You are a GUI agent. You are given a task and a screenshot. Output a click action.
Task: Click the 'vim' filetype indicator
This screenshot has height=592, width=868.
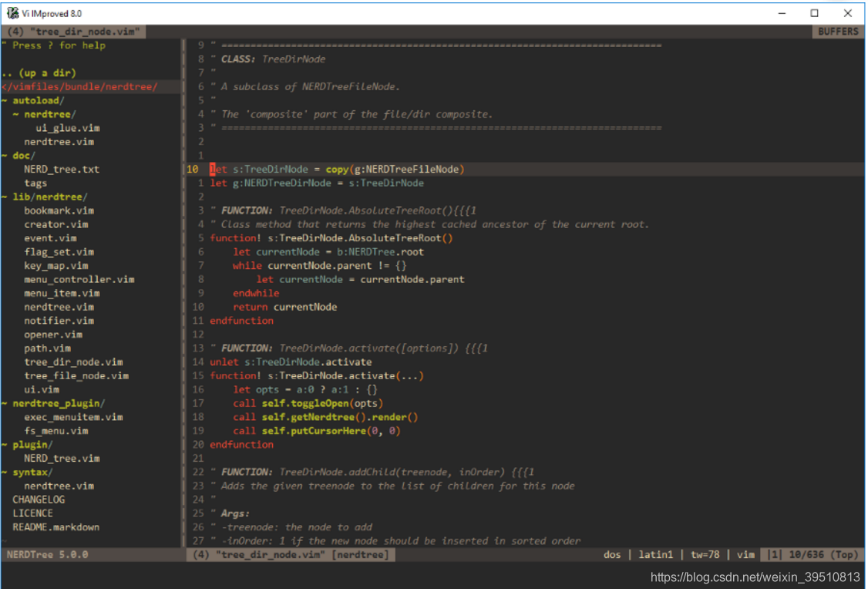coord(745,555)
